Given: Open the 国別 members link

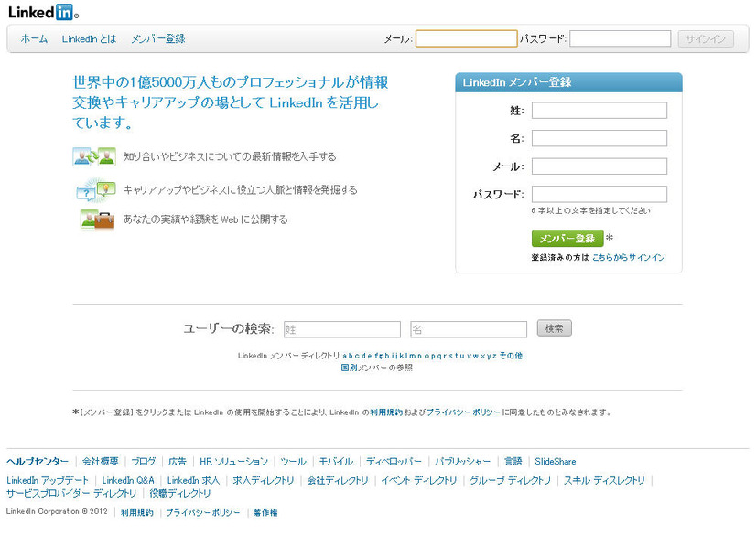Looking at the screenshot, I should [349, 368].
